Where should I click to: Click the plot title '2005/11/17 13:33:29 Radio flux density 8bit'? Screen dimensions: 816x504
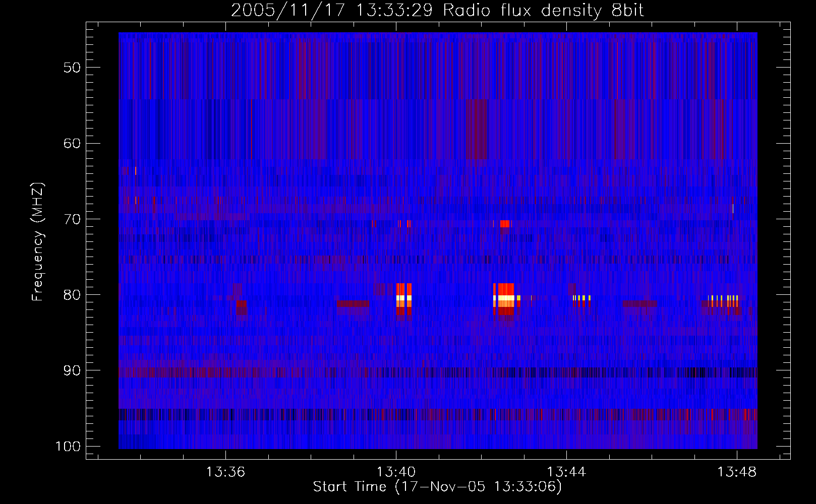(x=437, y=10)
